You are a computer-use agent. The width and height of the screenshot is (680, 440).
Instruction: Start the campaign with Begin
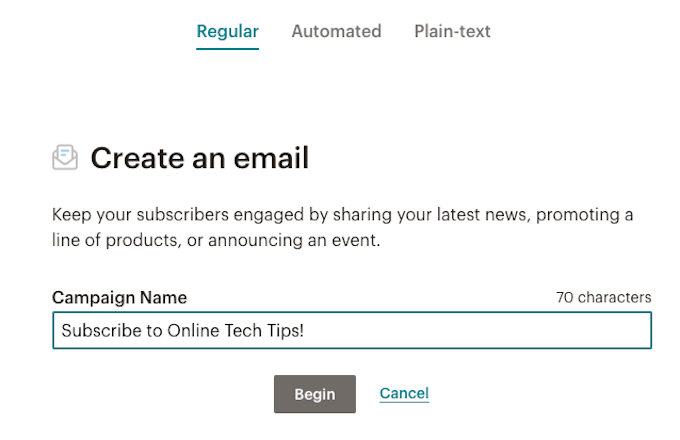point(314,394)
